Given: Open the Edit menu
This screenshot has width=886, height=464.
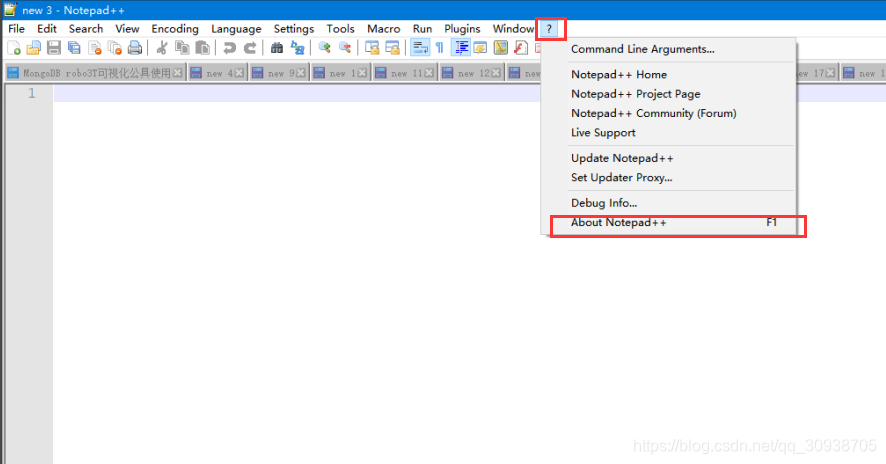Looking at the screenshot, I should (x=47, y=29).
